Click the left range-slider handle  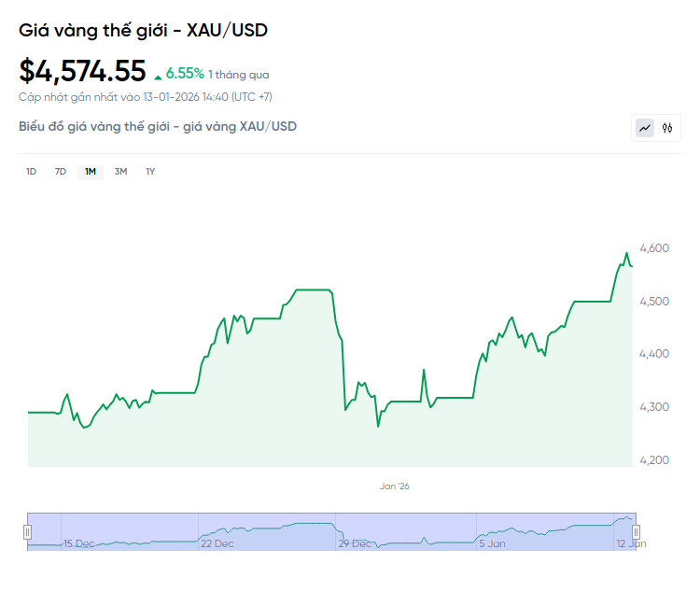[x=27, y=531]
